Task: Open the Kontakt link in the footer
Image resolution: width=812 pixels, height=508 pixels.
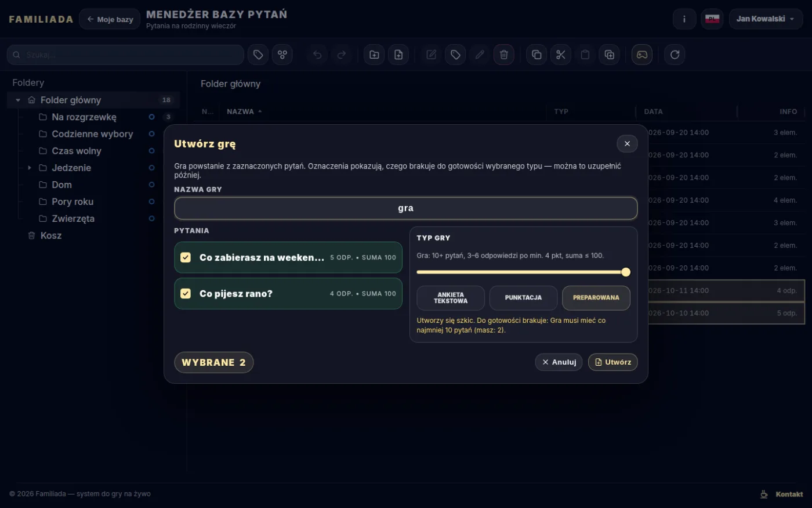Action: (789, 494)
